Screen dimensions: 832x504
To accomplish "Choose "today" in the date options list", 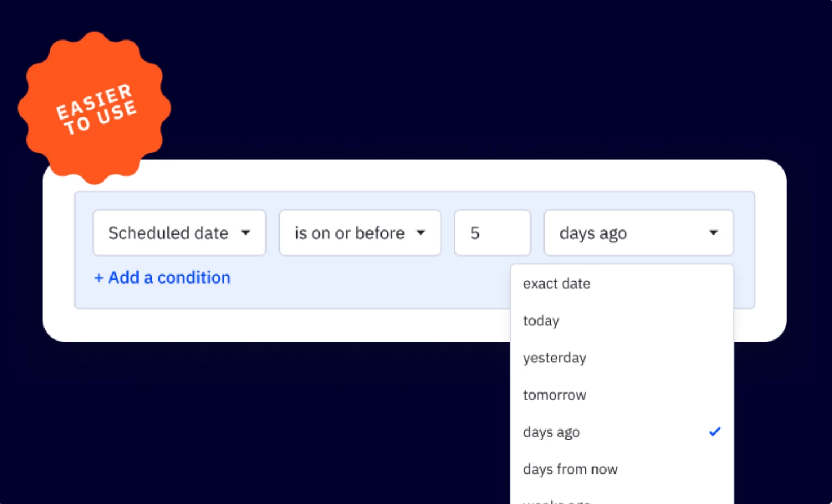I will (x=541, y=320).
